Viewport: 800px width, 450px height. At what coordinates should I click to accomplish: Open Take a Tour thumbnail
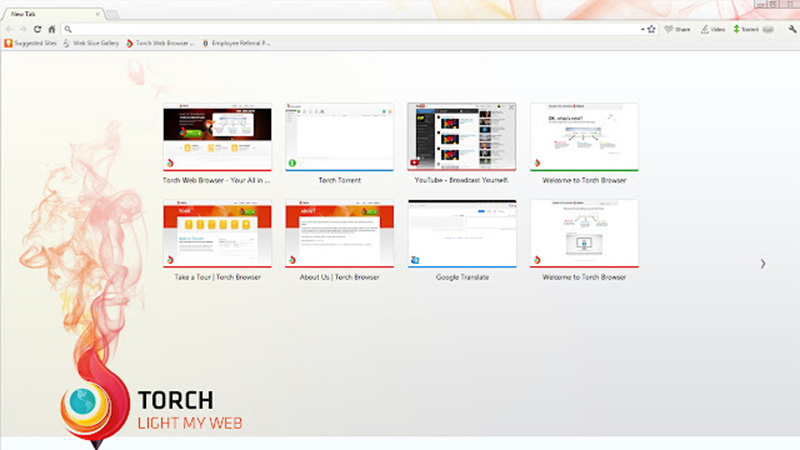(x=217, y=234)
